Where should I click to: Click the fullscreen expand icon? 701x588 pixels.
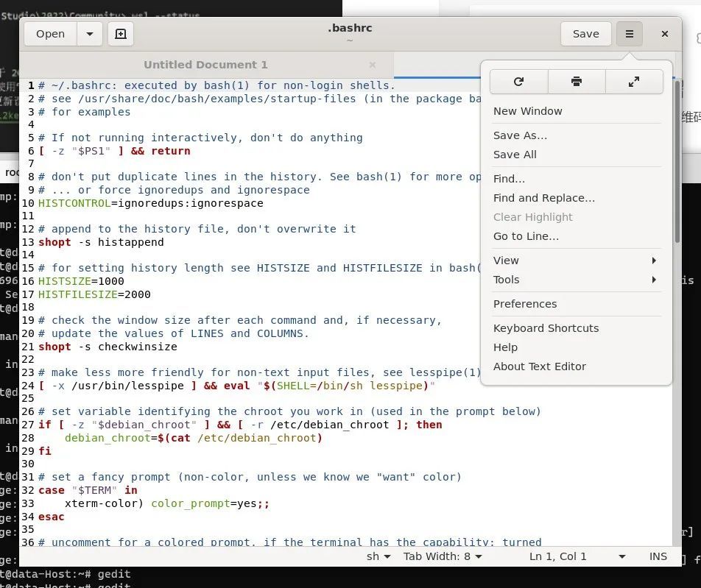click(x=633, y=82)
